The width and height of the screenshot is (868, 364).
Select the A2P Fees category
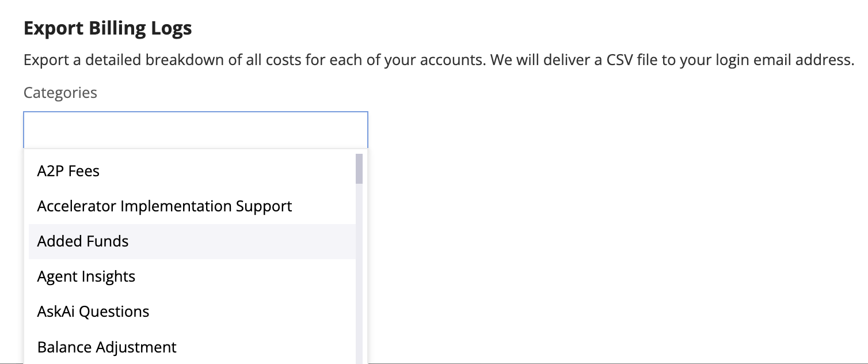pos(68,171)
